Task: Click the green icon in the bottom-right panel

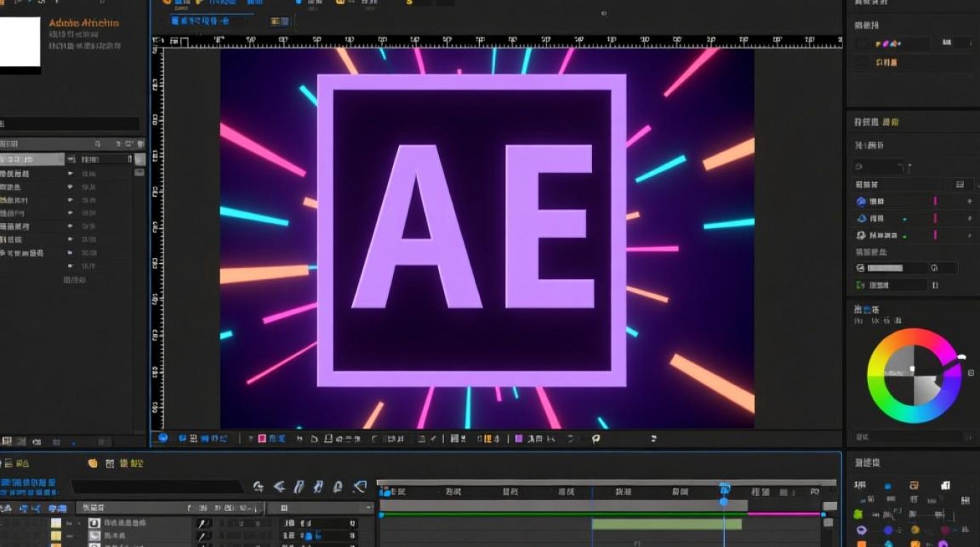Action: tap(858, 514)
